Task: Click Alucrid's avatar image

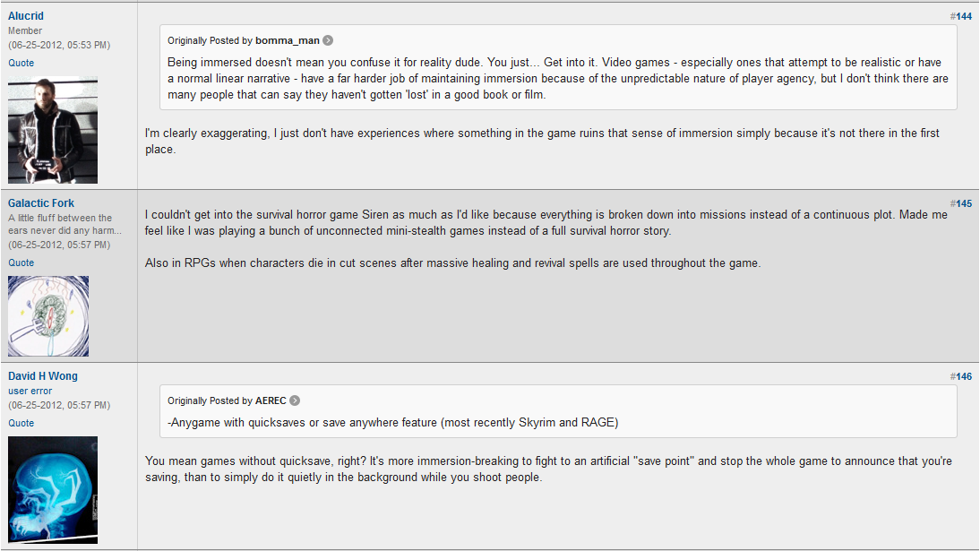Action: tap(53, 130)
